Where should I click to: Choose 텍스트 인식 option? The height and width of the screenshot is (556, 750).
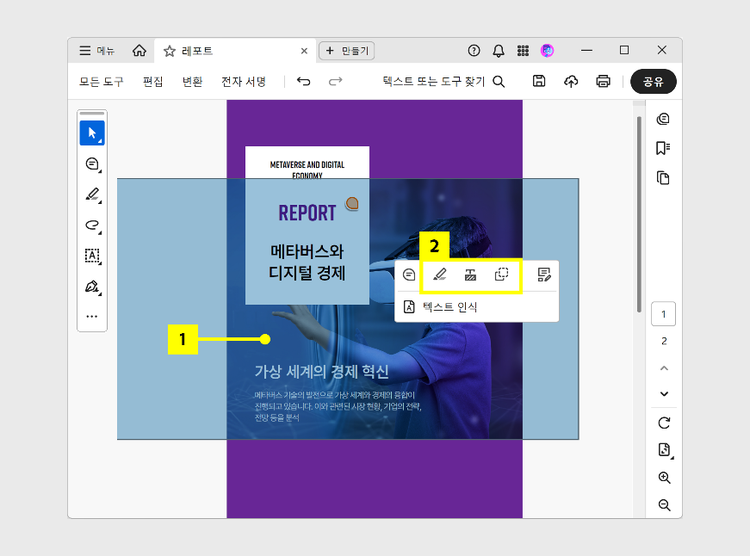[441, 307]
